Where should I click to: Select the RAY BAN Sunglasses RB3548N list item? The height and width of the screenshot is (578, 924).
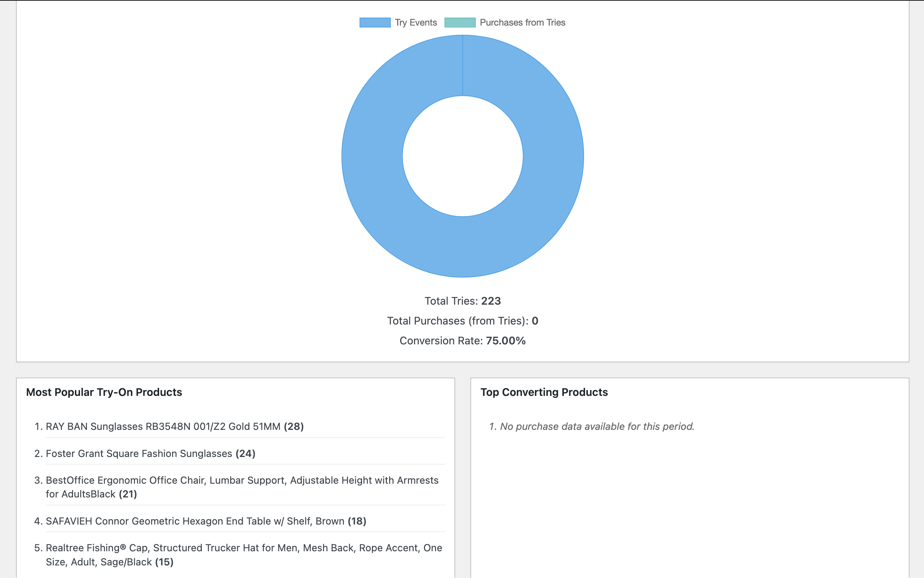[163, 426]
